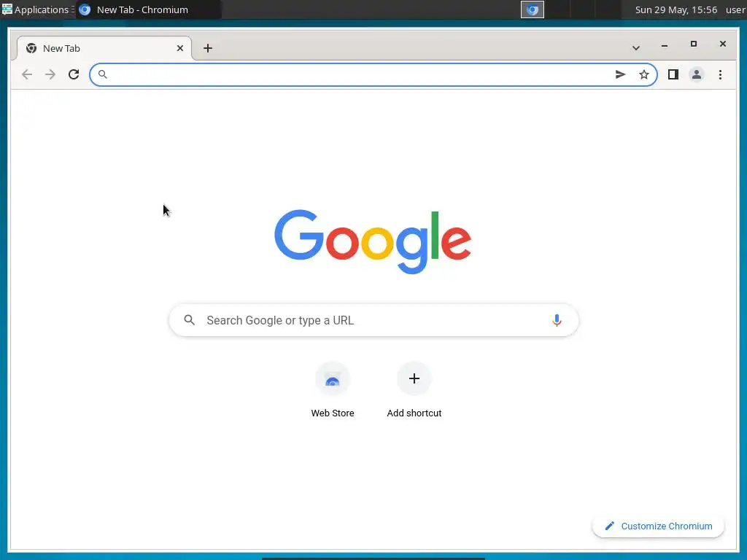Expand the tab search dropdown chevron
This screenshot has width=747, height=560.
pos(636,48)
